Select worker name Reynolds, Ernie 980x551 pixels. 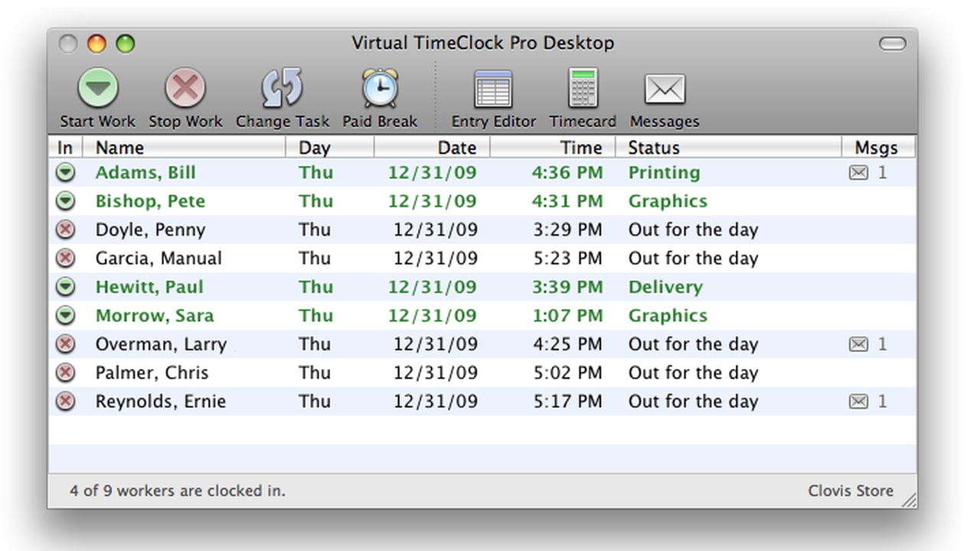click(x=161, y=401)
